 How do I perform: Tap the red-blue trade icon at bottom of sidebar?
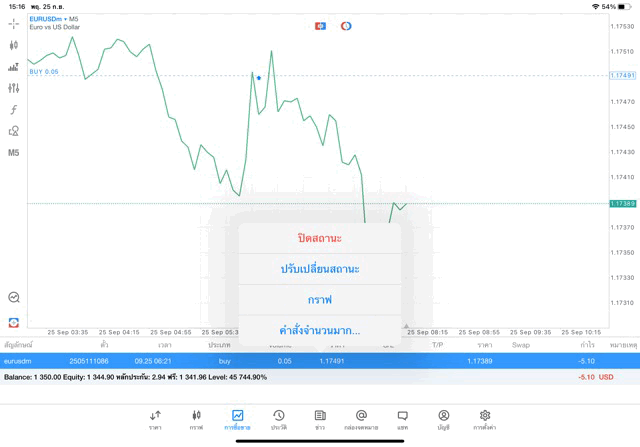pos(14,322)
